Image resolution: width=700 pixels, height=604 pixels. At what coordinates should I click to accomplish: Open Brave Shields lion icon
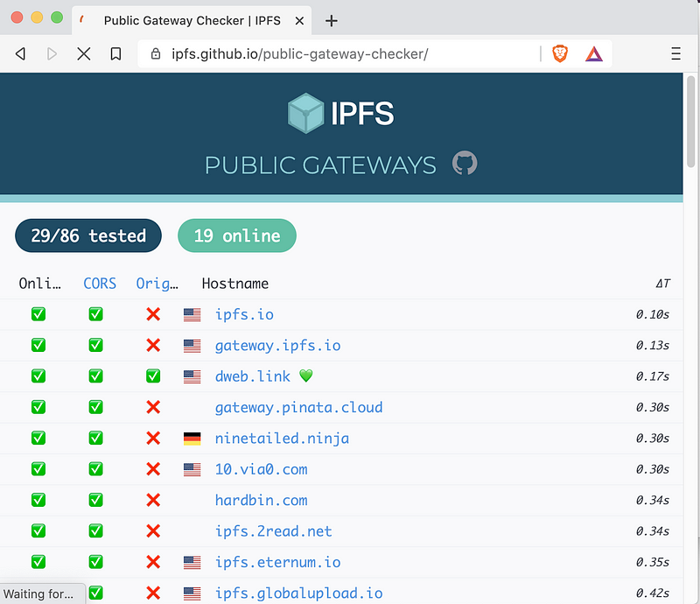tap(560, 54)
